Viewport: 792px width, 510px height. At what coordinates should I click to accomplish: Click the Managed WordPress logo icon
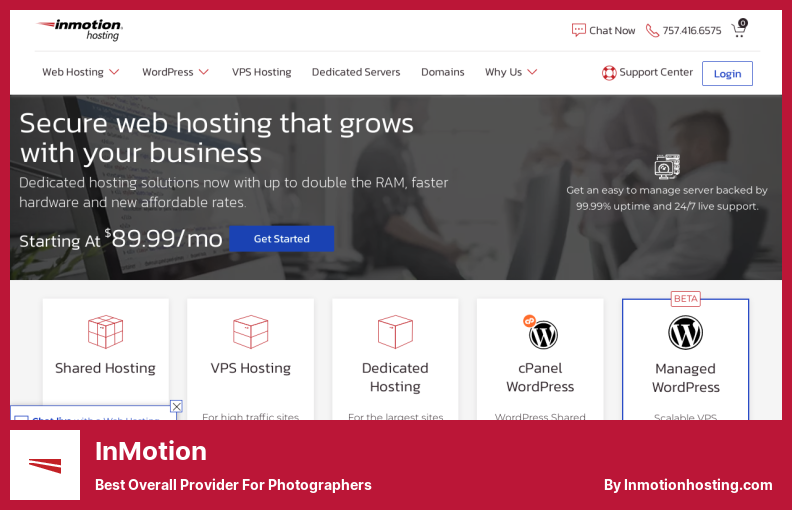click(x=685, y=333)
